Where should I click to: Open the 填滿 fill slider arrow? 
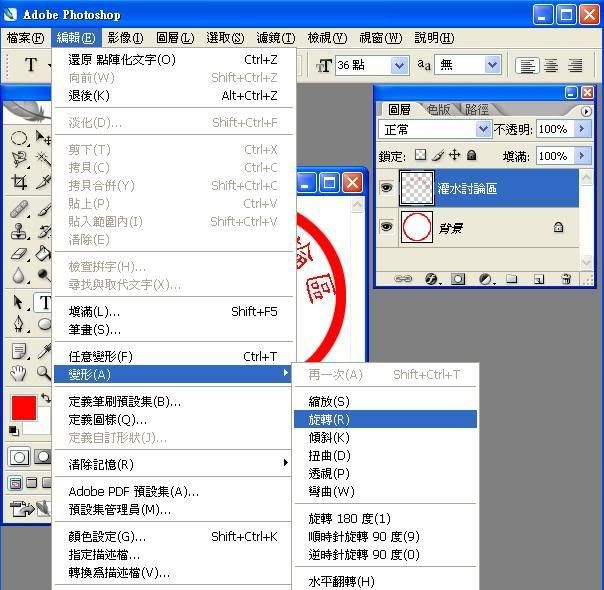582,156
